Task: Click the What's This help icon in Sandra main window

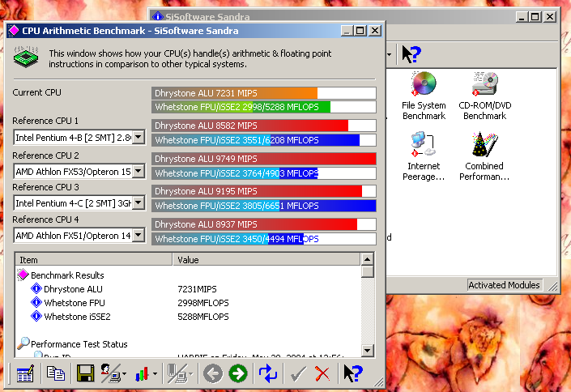Action: 411,54
